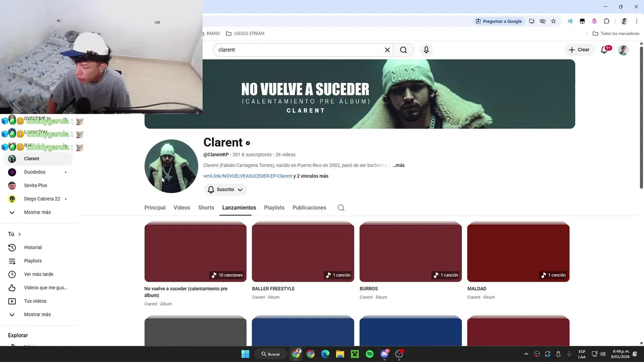Click the magnifier search button
Viewport: 644px width, 362px height.
pos(404,50)
